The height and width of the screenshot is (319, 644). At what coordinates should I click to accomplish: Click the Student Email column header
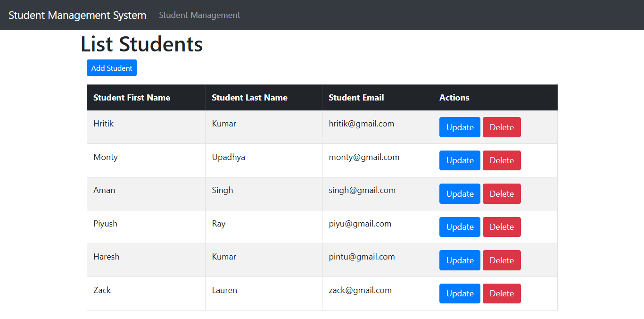tap(356, 97)
